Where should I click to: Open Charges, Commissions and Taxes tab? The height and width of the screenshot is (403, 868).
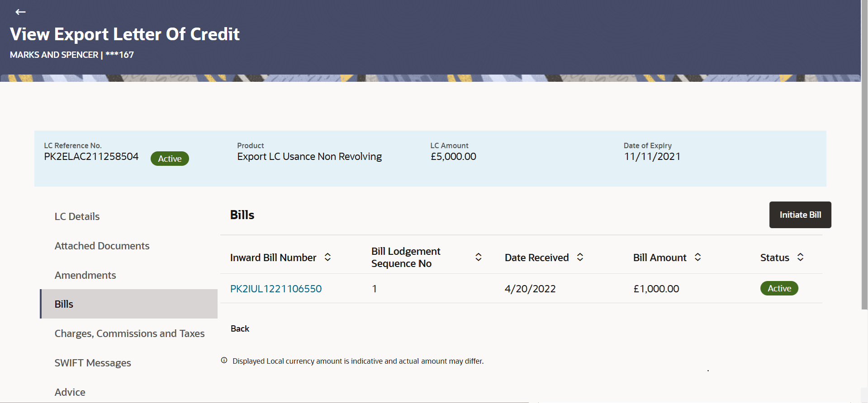coord(129,333)
